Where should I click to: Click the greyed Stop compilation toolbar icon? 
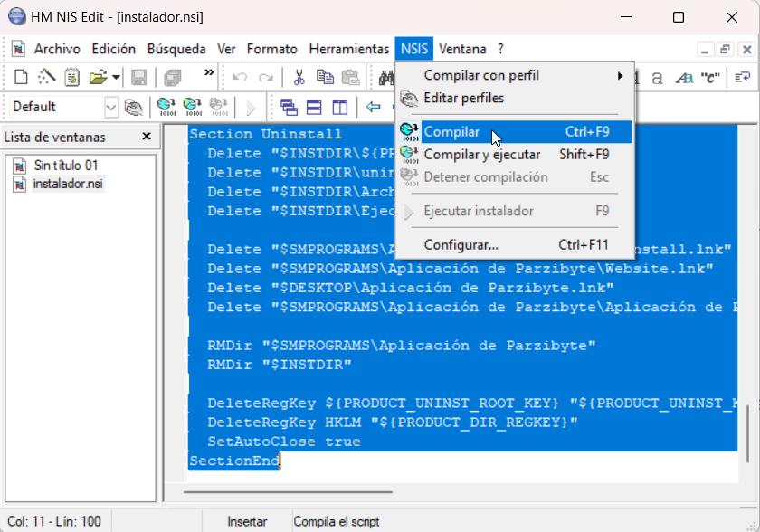click(x=219, y=107)
